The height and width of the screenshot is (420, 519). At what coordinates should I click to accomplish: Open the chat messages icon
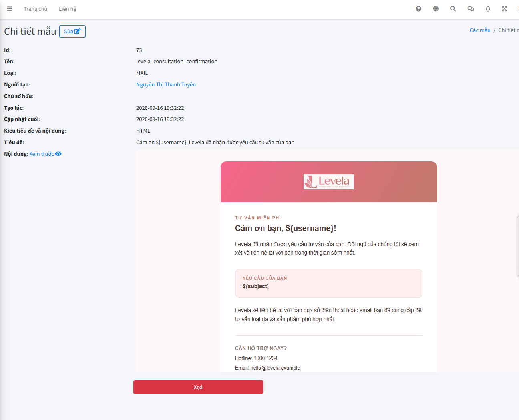tap(471, 9)
